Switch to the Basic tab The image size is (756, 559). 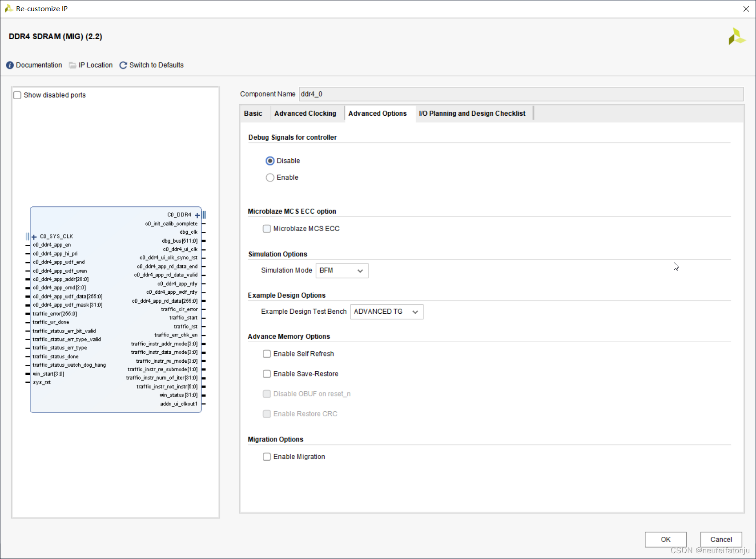click(x=253, y=113)
